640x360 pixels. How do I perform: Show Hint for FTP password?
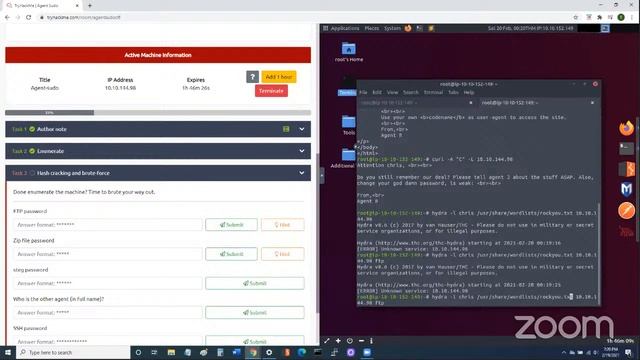[282, 224]
